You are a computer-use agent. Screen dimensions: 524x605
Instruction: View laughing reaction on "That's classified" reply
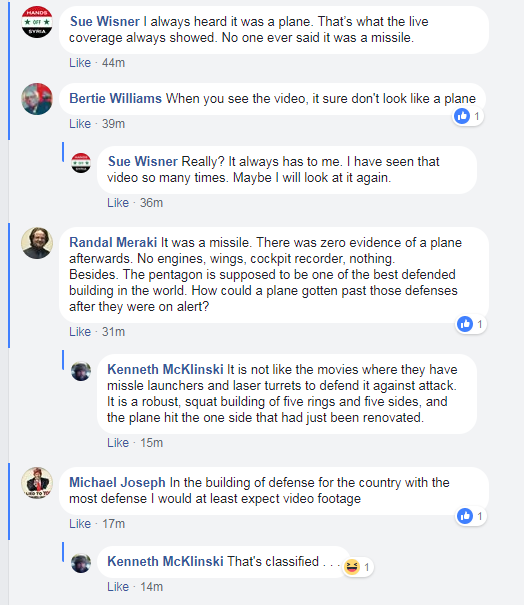(x=357, y=567)
